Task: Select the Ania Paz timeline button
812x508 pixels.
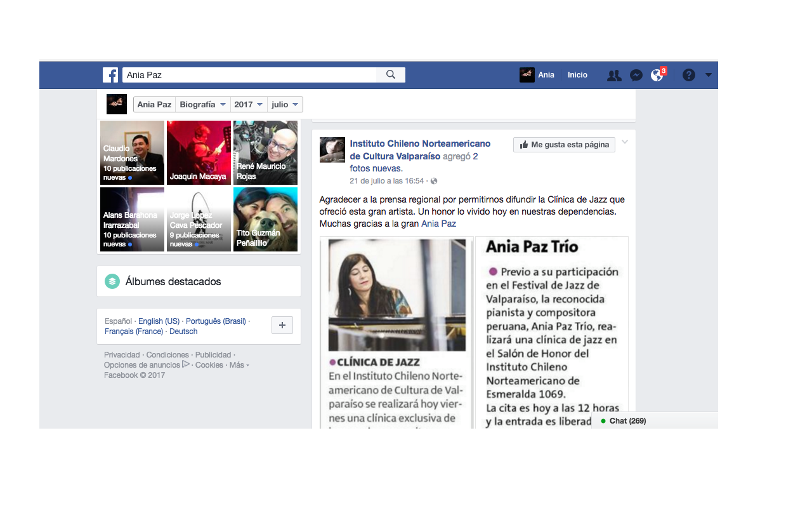Action: 154,105
